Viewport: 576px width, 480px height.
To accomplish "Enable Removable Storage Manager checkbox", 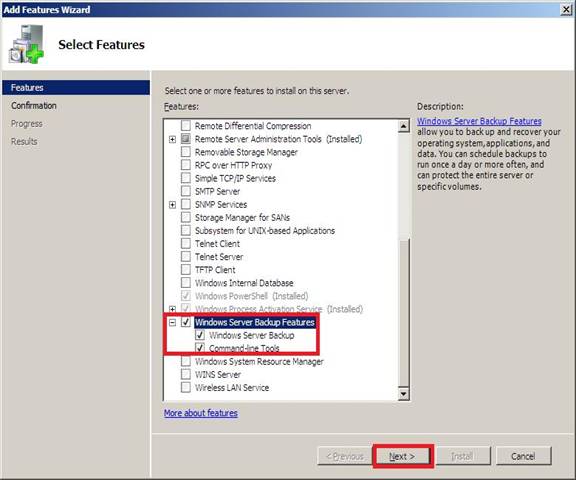I will point(186,152).
